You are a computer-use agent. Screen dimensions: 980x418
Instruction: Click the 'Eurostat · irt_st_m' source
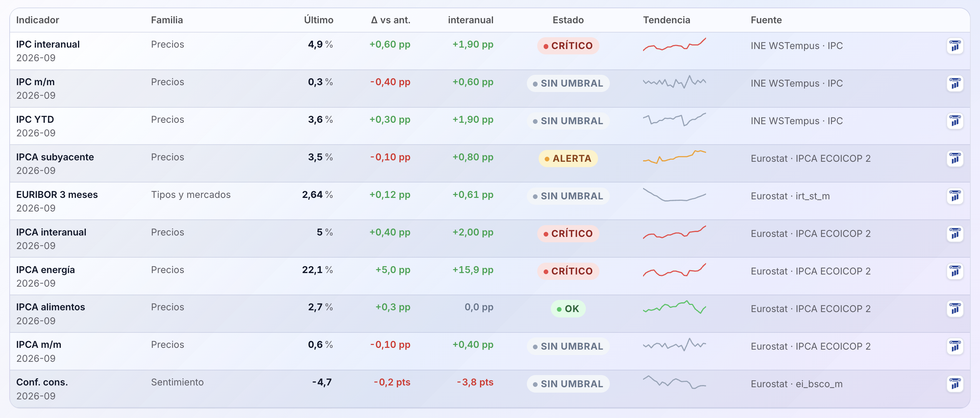[790, 196]
